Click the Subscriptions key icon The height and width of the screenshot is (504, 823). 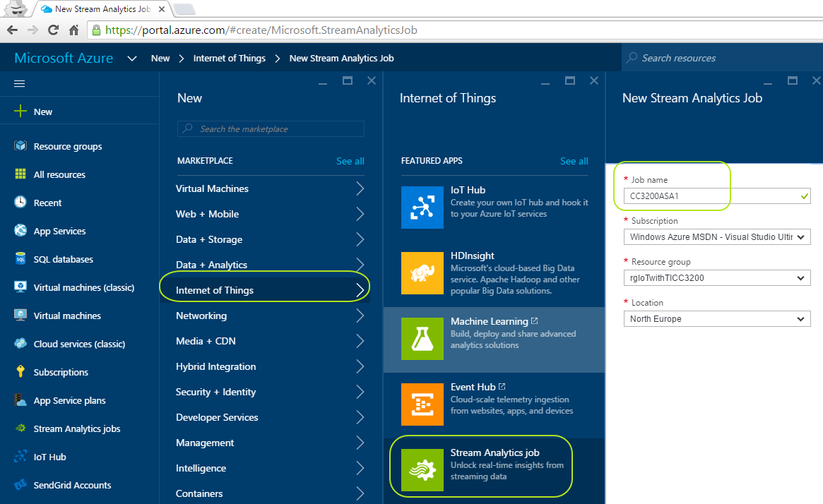(x=20, y=372)
